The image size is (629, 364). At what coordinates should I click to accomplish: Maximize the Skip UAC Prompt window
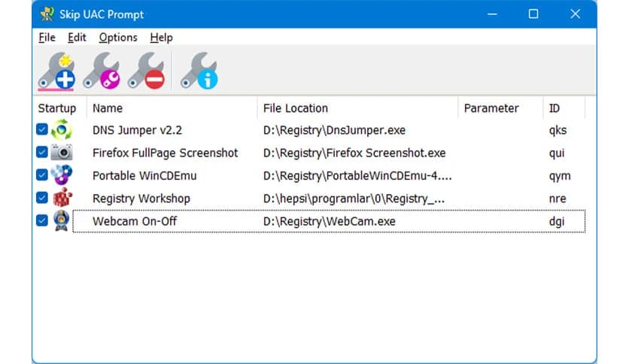533,14
